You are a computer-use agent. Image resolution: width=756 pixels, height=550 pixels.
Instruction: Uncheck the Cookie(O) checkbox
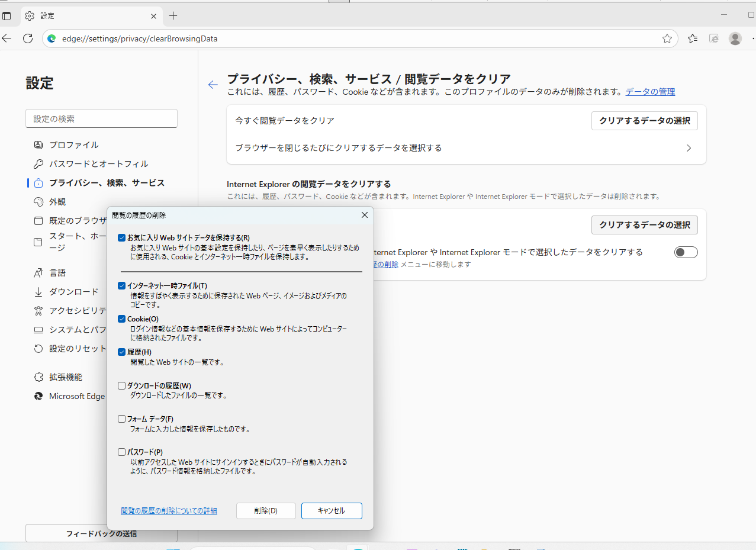[122, 319]
